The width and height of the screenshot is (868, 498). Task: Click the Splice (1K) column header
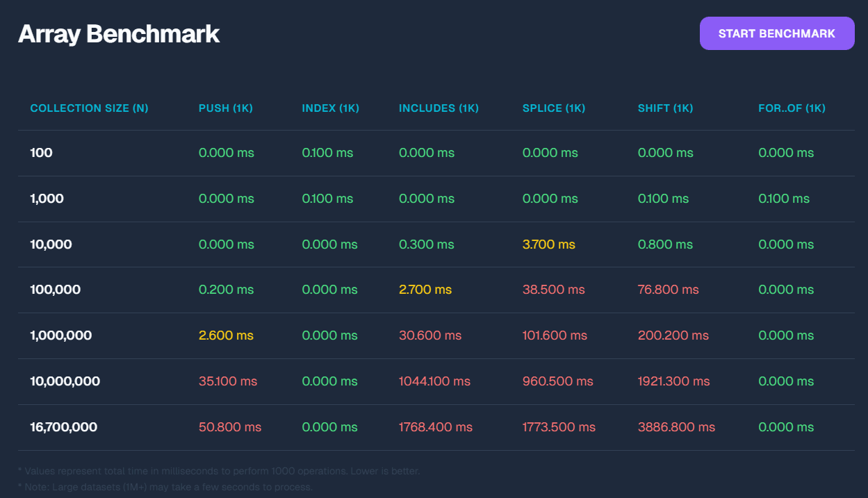(x=553, y=108)
